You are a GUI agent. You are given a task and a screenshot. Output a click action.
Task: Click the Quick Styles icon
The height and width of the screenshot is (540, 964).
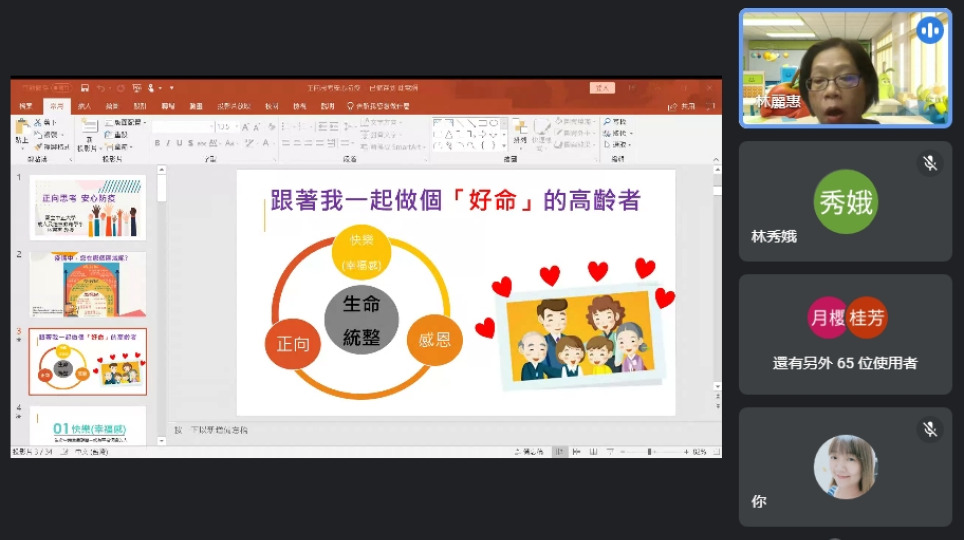pos(541,132)
